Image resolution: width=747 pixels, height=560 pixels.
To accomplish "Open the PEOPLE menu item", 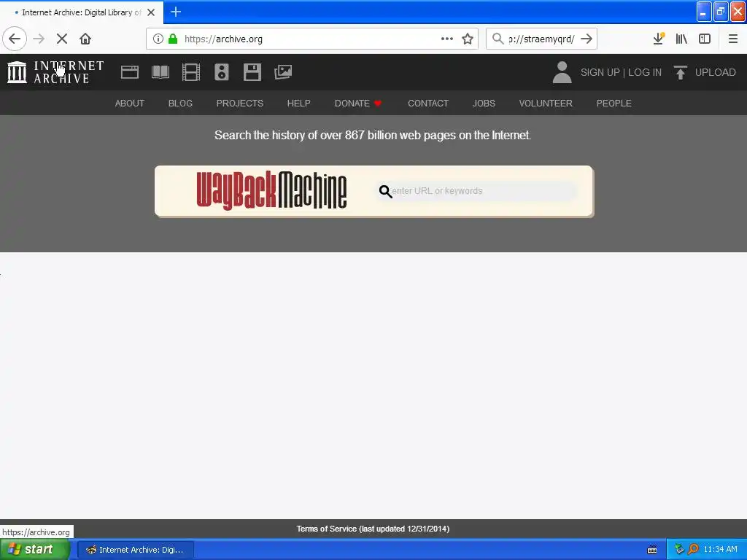I will coord(614,104).
